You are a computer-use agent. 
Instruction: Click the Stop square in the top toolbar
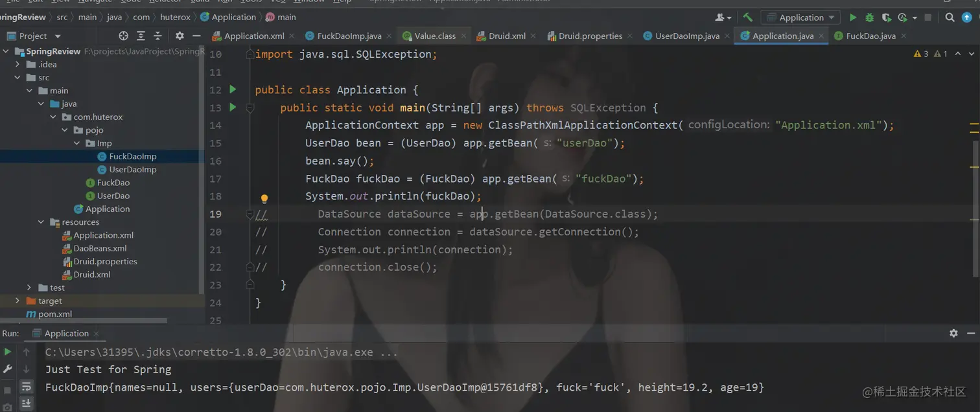click(x=928, y=17)
